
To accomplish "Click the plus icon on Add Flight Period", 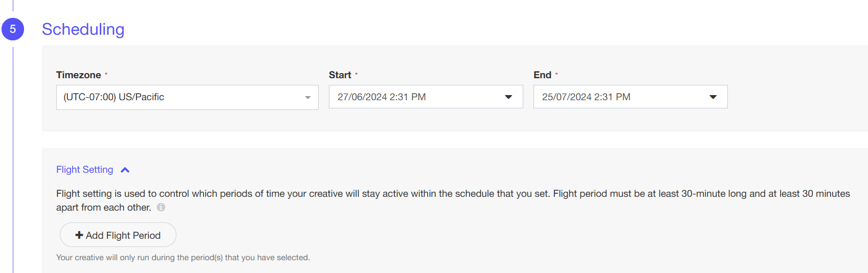I will [x=79, y=235].
